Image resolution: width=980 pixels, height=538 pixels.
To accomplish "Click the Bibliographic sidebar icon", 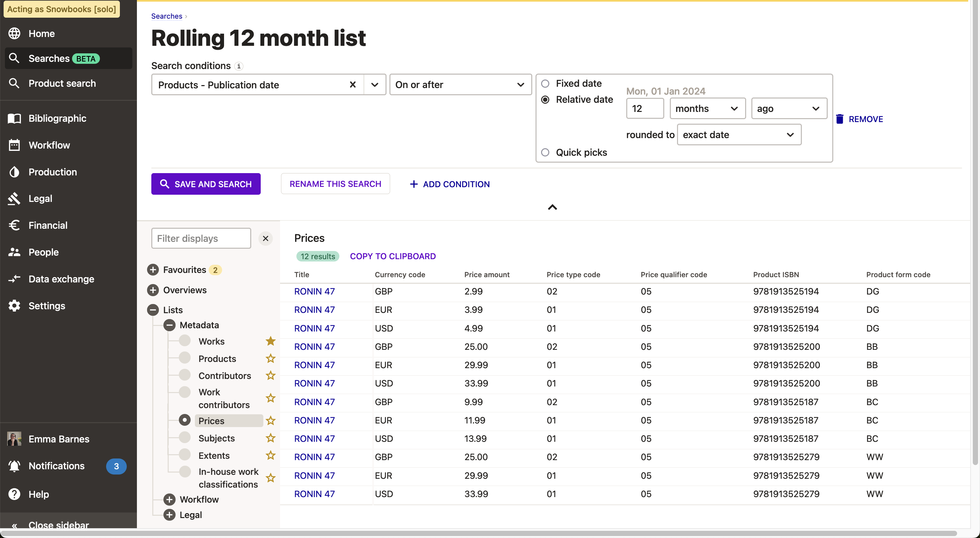I will tap(14, 118).
